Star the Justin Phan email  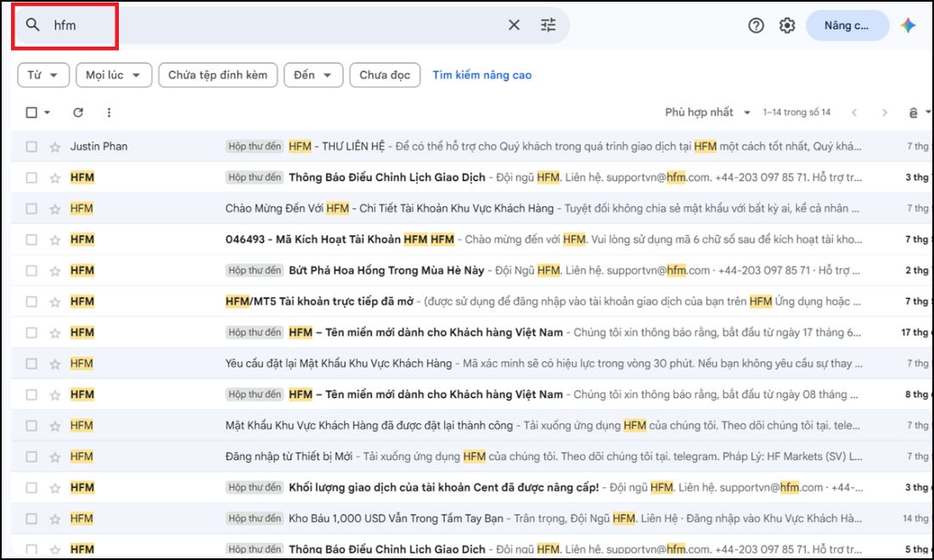coord(55,147)
